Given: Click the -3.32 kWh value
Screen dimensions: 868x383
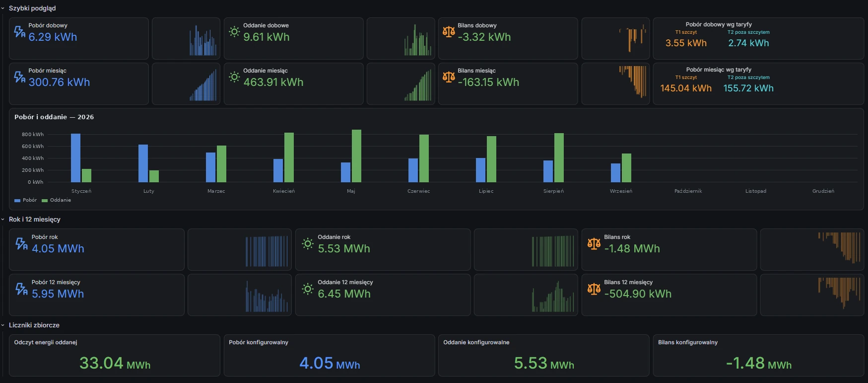Looking at the screenshot, I should coord(484,37).
